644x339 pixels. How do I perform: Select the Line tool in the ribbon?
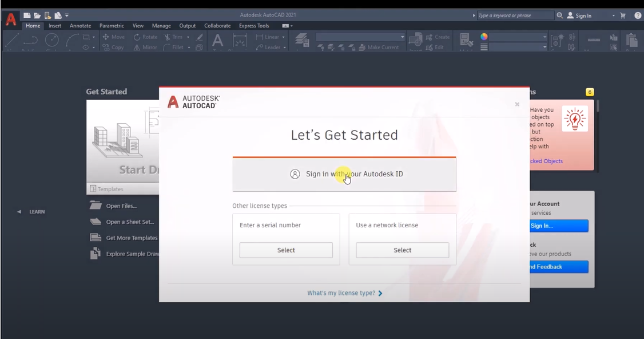coord(11,40)
